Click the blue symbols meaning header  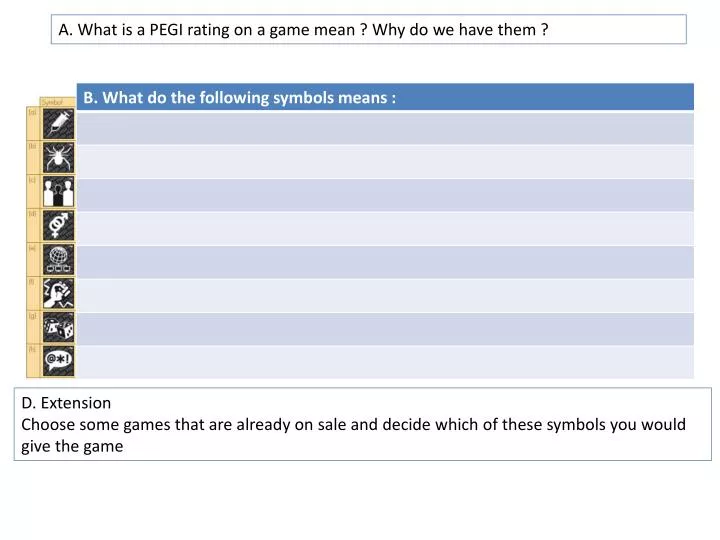click(x=385, y=97)
